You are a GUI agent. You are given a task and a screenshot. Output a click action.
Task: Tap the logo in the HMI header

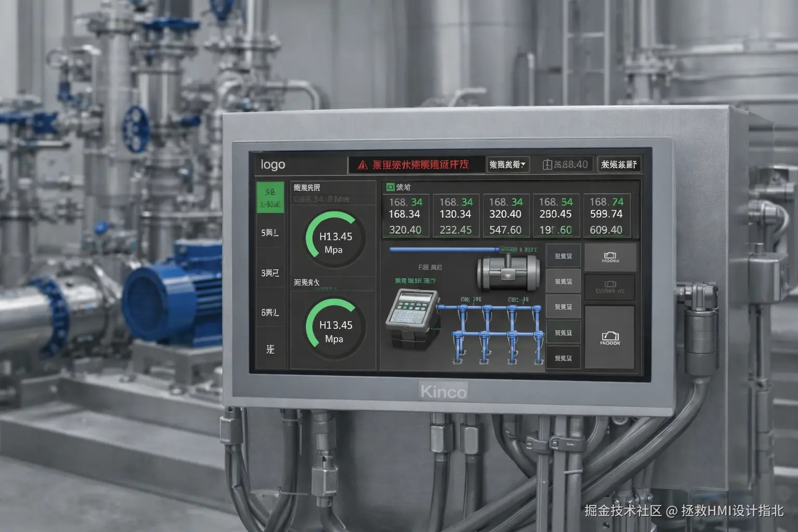(273, 165)
